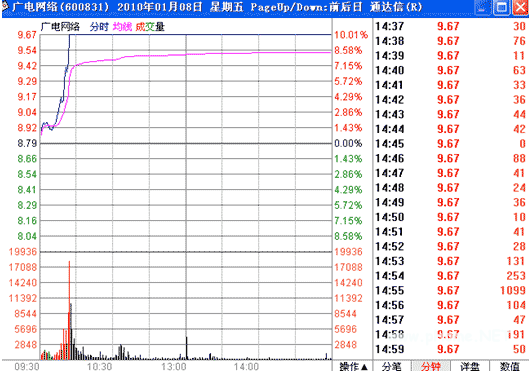Click the 10.01% limit-up label
The height and width of the screenshot is (372, 529).
click(351, 35)
